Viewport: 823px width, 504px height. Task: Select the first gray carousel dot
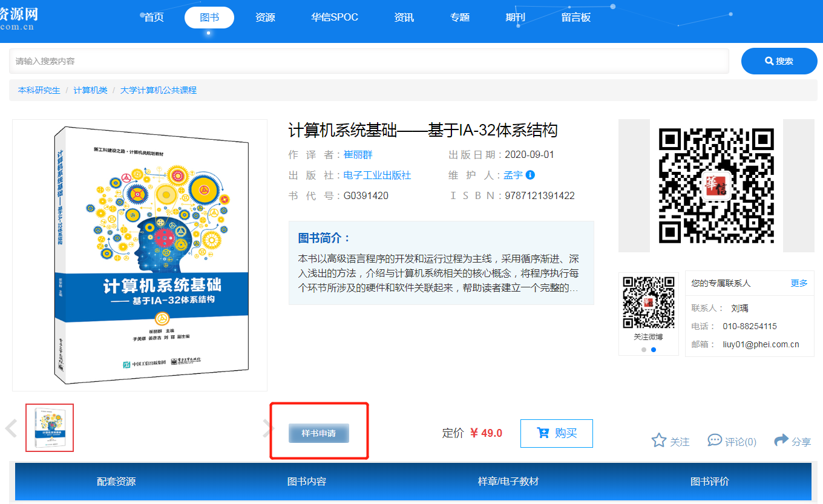[644, 350]
